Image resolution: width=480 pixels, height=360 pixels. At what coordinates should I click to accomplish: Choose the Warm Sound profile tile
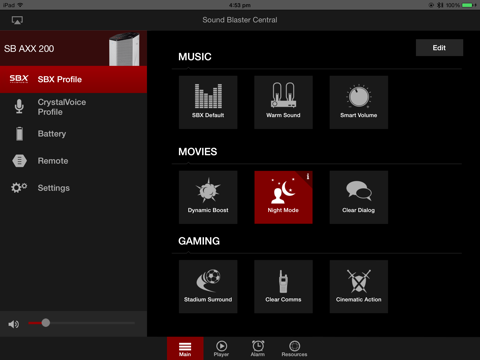pyautogui.click(x=283, y=102)
